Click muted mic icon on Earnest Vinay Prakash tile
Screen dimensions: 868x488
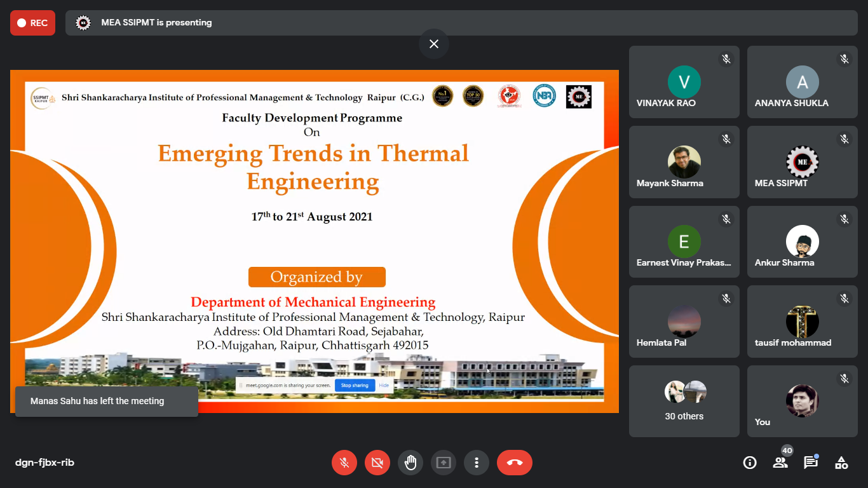[x=726, y=219]
